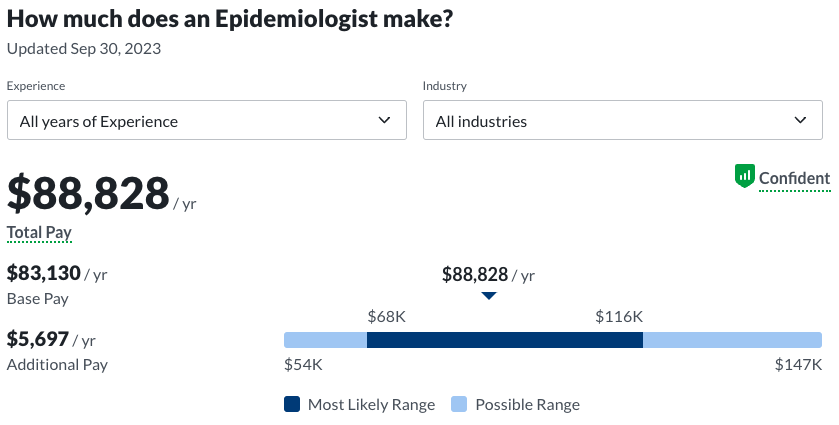Click the $83,130 Base Pay figure
The height and width of the screenshot is (425, 839).
point(43,273)
